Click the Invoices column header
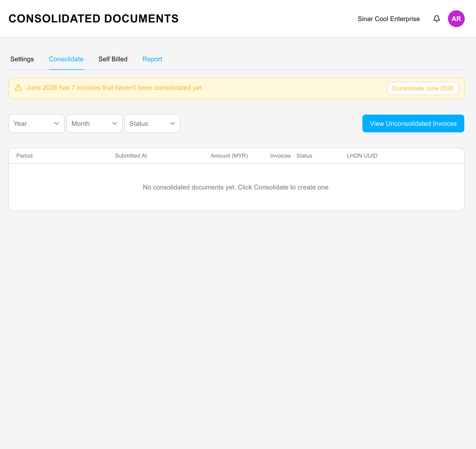476x449 pixels. [x=280, y=156]
